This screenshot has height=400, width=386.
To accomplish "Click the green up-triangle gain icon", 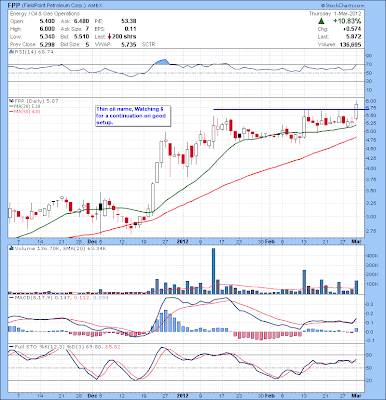I will pos(321,21).
